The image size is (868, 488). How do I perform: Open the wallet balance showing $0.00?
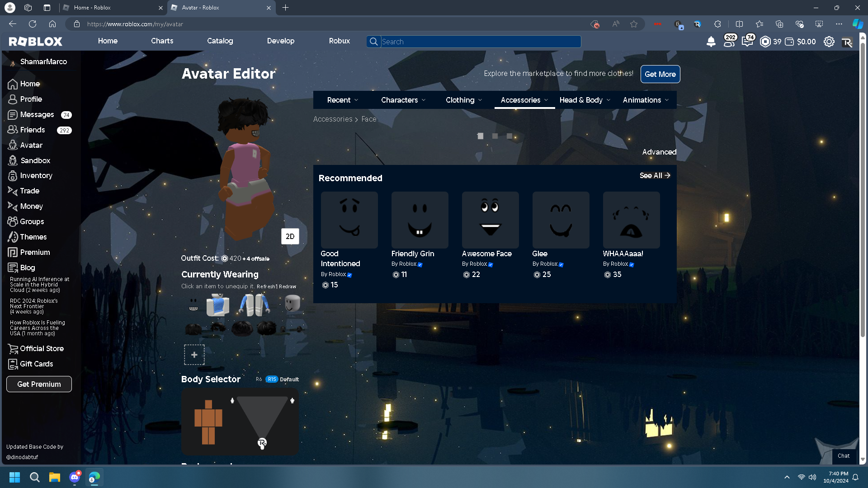tap(801, 42)
